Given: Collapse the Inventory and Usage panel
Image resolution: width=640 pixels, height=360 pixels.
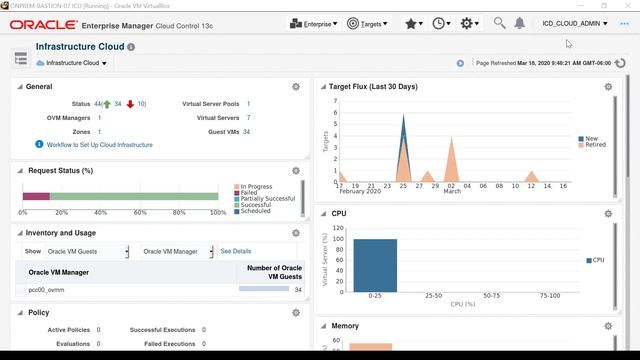Looking at the screenshot, I should coord(20,233).
